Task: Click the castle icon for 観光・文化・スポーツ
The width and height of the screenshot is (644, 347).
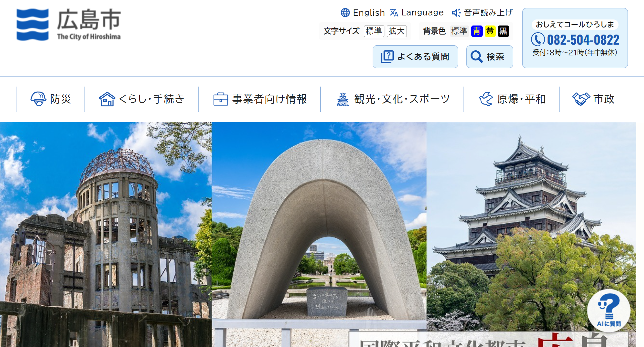Action: click(342, 99)
